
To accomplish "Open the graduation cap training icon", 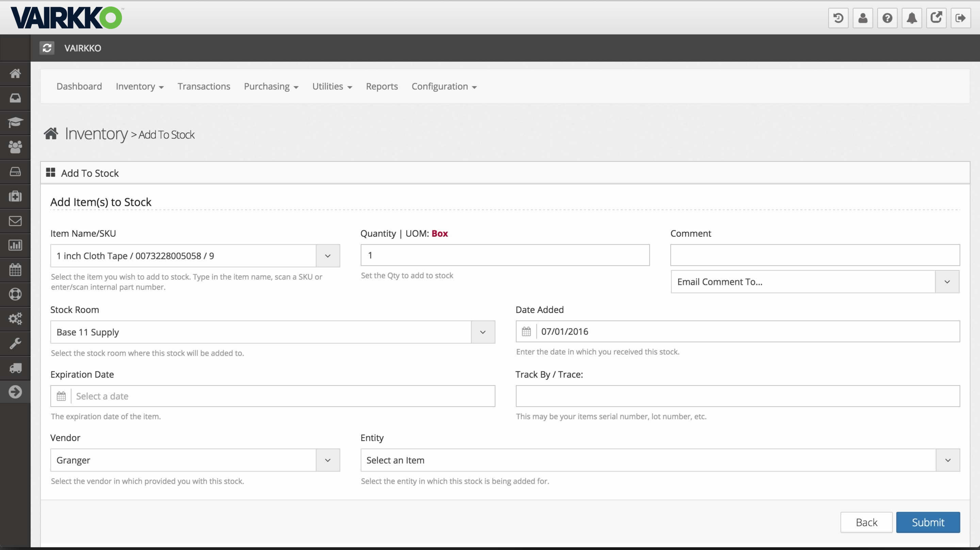I will pos(15,123).
